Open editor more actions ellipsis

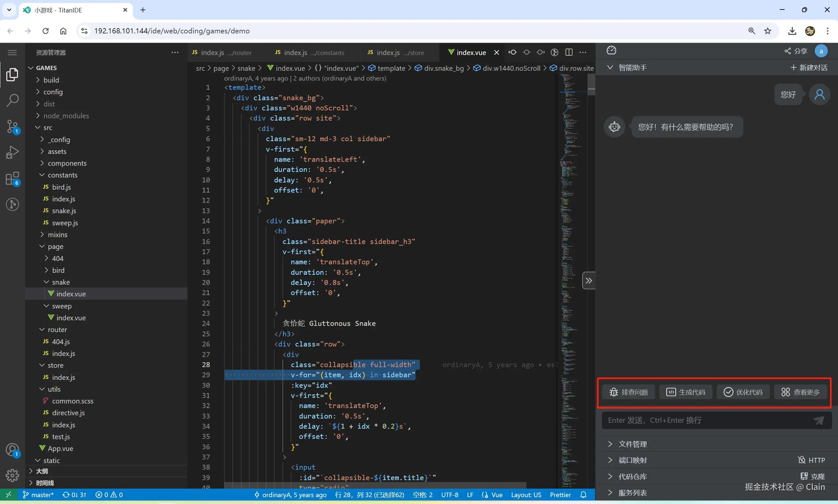[583, 52]
